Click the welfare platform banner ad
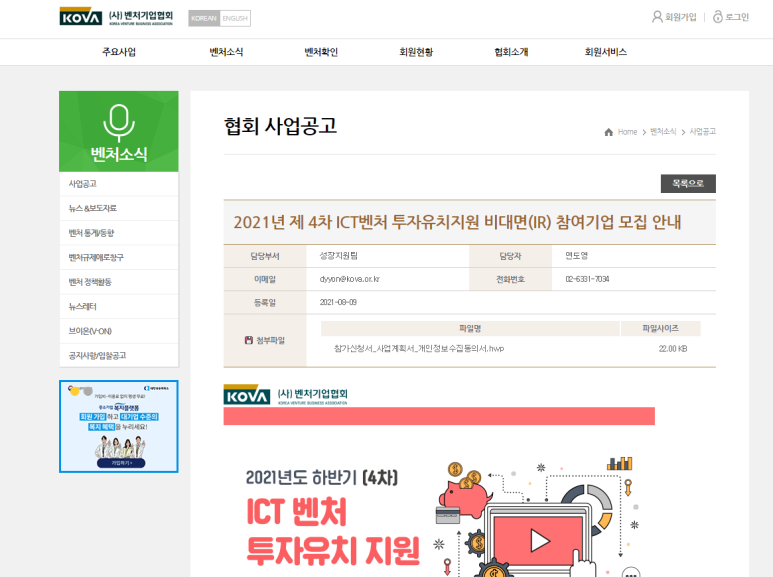The height and width of the screenshot is (577, 773). click(x=119, y=426)
